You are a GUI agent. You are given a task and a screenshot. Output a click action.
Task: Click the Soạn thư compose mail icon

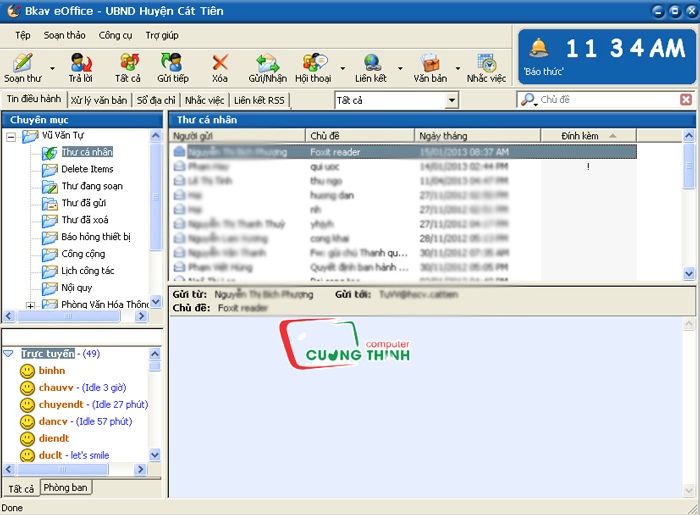22,62
